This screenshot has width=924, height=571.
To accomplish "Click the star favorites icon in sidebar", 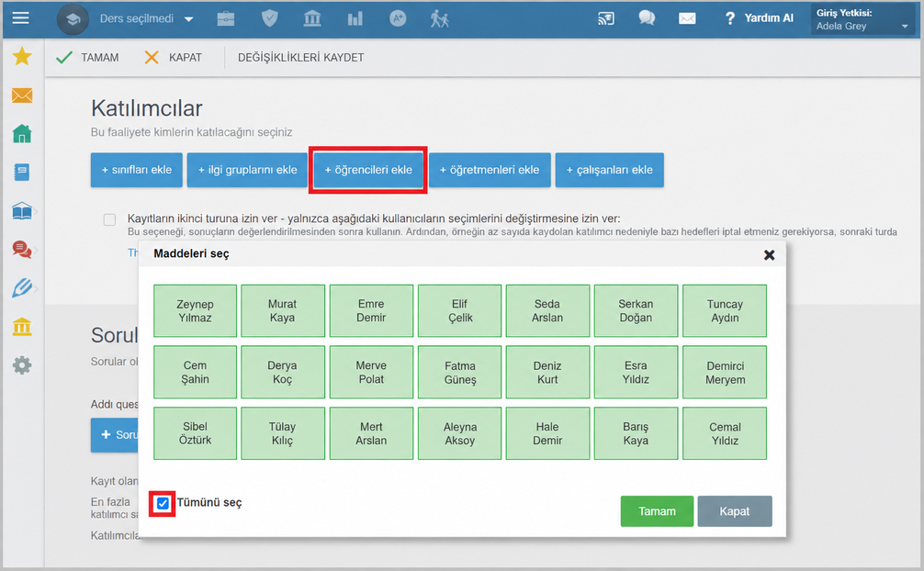I will 22,57.
